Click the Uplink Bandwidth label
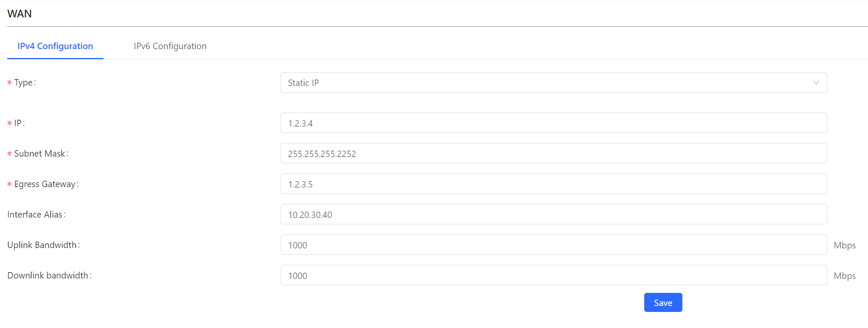This screenshot has height=328, width=868. tap(42, 245)
